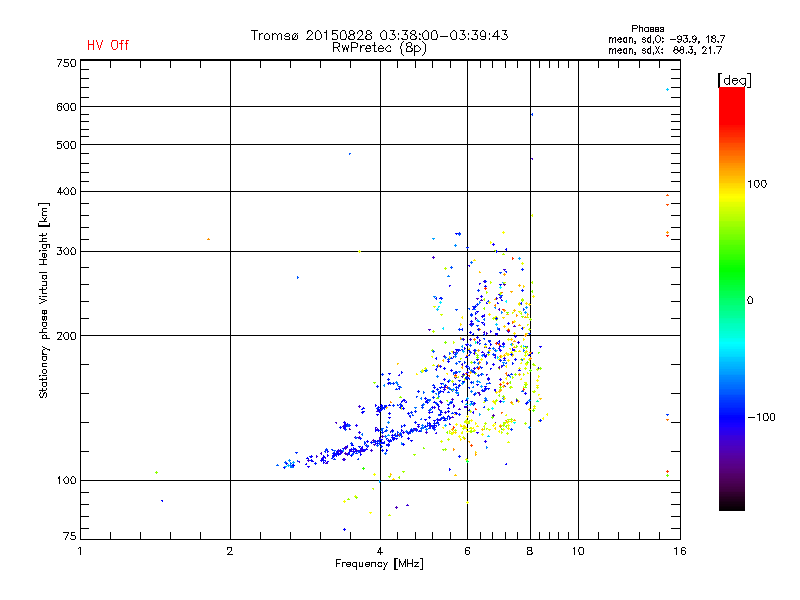Click the y-axis tick label '75'

70,536
